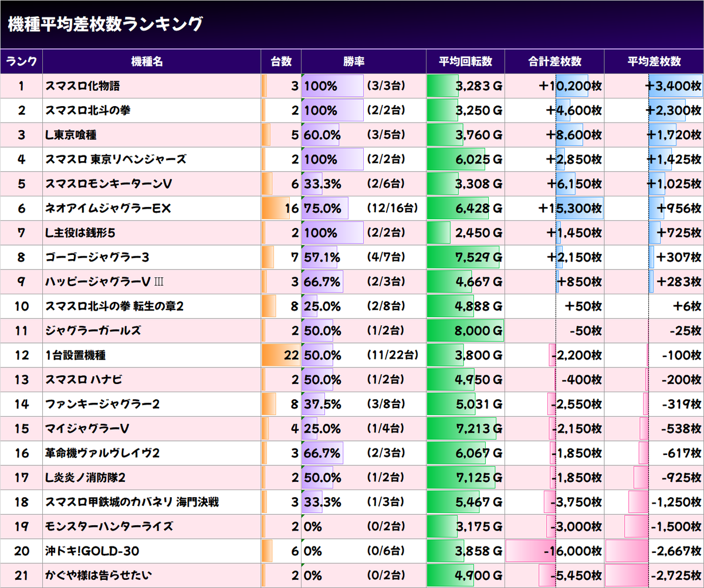Select machine name 革命機ヴァルヴレイヴ2
Image resolution: width=704 pixels, height=588 pixels.
click(x=103, y=453)
